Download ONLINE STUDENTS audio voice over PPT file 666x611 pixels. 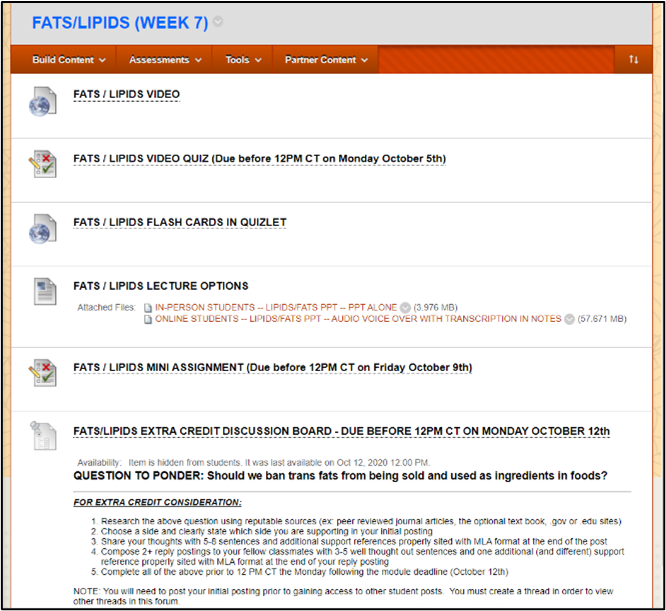point(358,319)
